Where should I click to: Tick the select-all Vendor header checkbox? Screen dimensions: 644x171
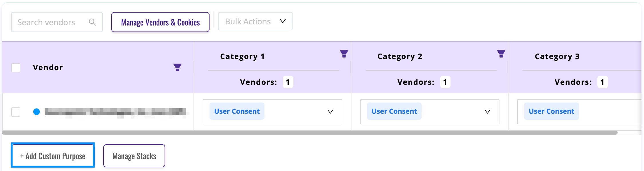[16, 68]
